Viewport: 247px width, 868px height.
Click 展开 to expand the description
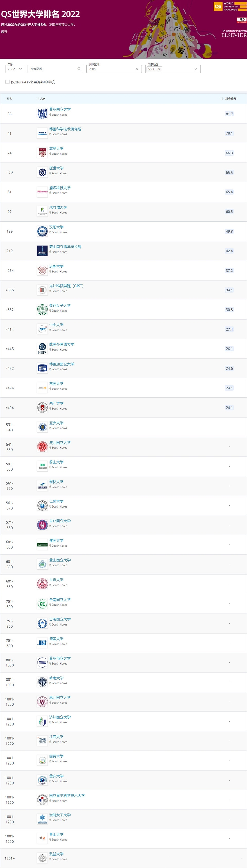(x=4, y=32)
